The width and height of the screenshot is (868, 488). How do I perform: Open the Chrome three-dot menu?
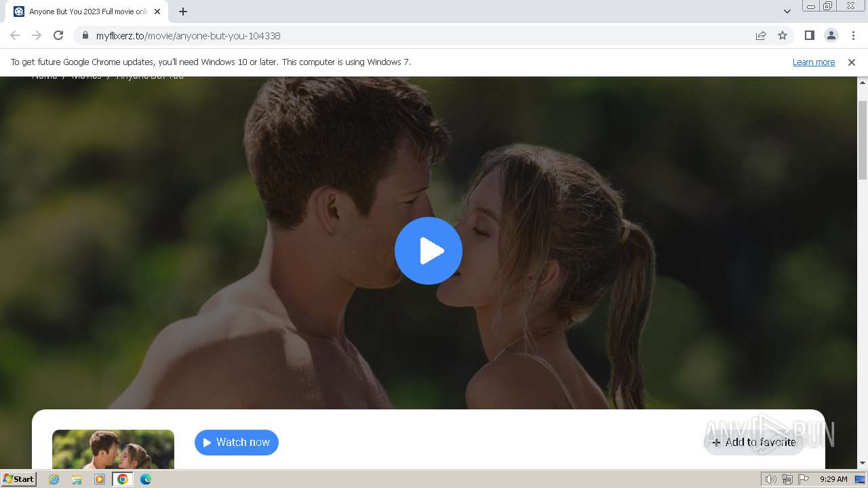tap(853, 35)
